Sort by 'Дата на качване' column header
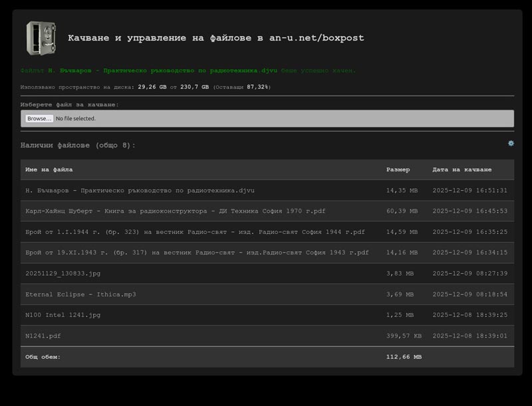This screenshot has width=532, height=406. 462,170
